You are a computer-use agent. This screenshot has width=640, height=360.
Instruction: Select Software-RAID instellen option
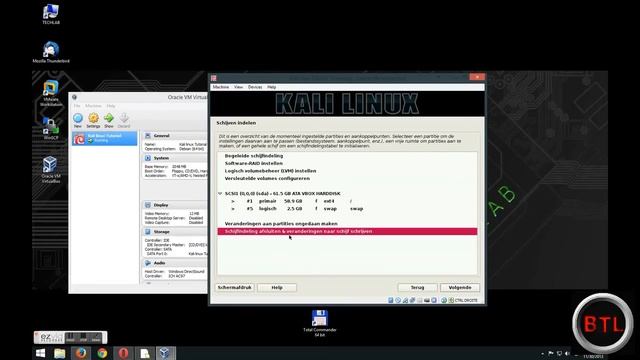coord(253,163)
